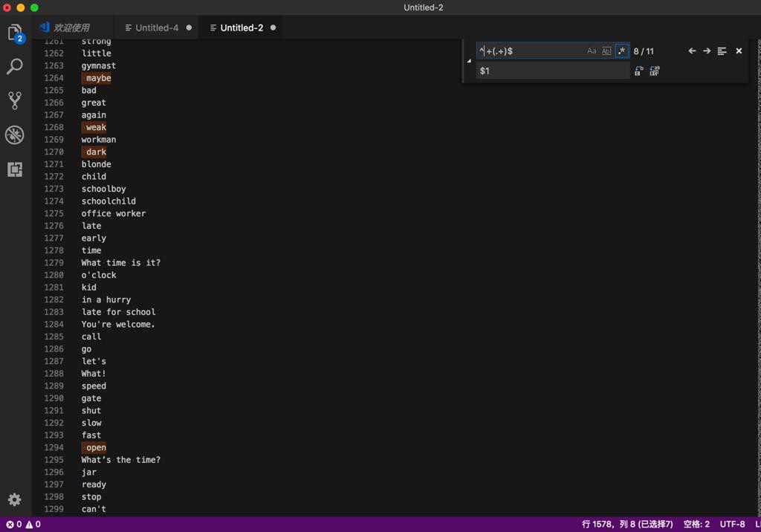761x532 pixels.
Task: Click unsaved dot on Untitled-4 tab
Action: pos(189,27)
